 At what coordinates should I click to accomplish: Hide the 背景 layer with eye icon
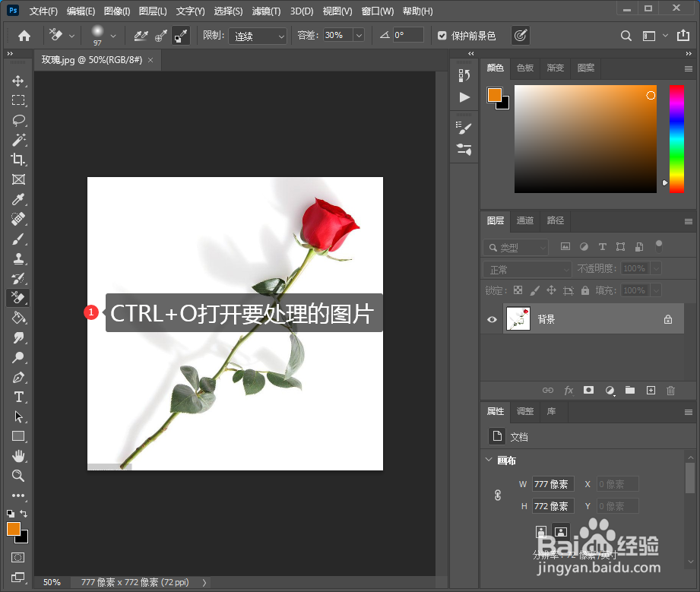click(x=492, y=319)
